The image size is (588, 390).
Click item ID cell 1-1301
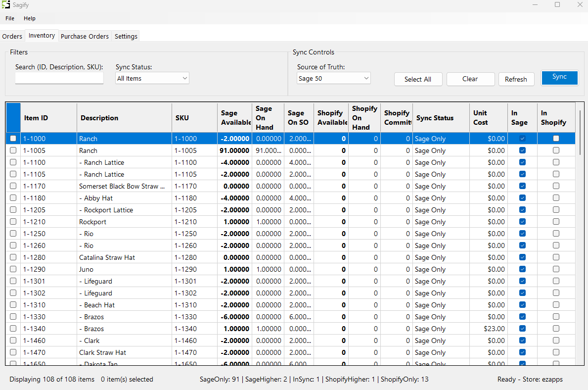point(49,281)
